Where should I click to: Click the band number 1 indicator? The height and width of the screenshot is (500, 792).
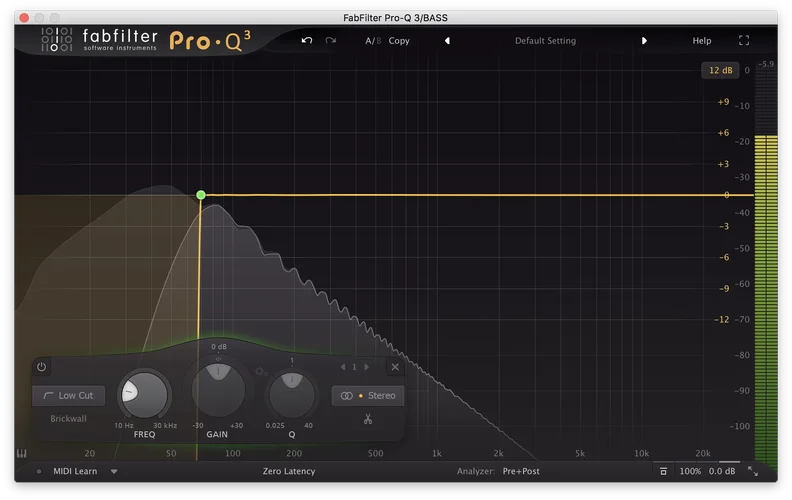(355, 367)
